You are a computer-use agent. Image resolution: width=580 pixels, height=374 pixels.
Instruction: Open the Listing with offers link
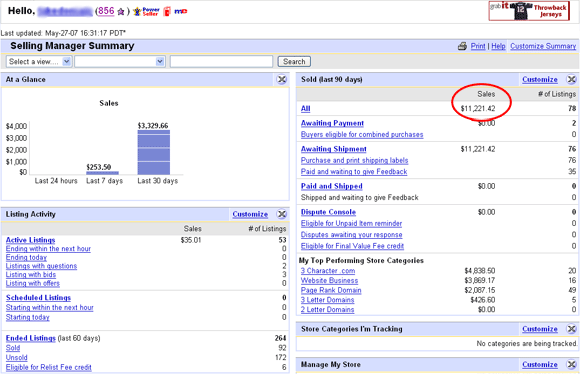[33, 283]
